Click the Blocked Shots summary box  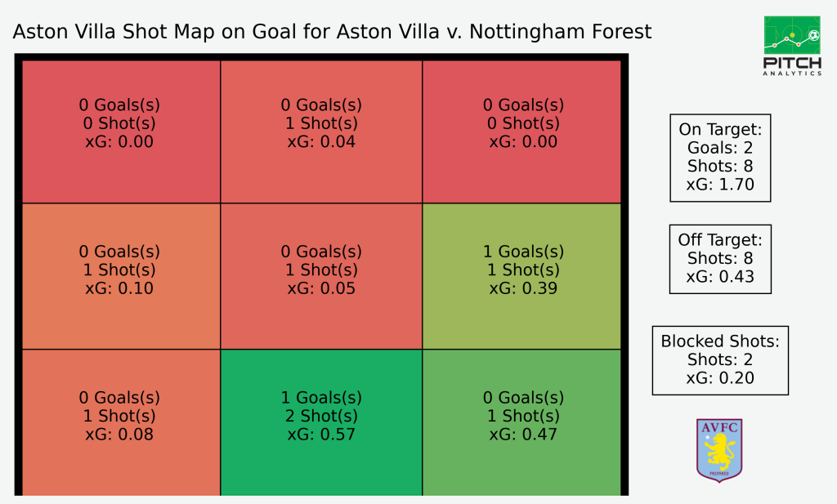tap(720, 360)
